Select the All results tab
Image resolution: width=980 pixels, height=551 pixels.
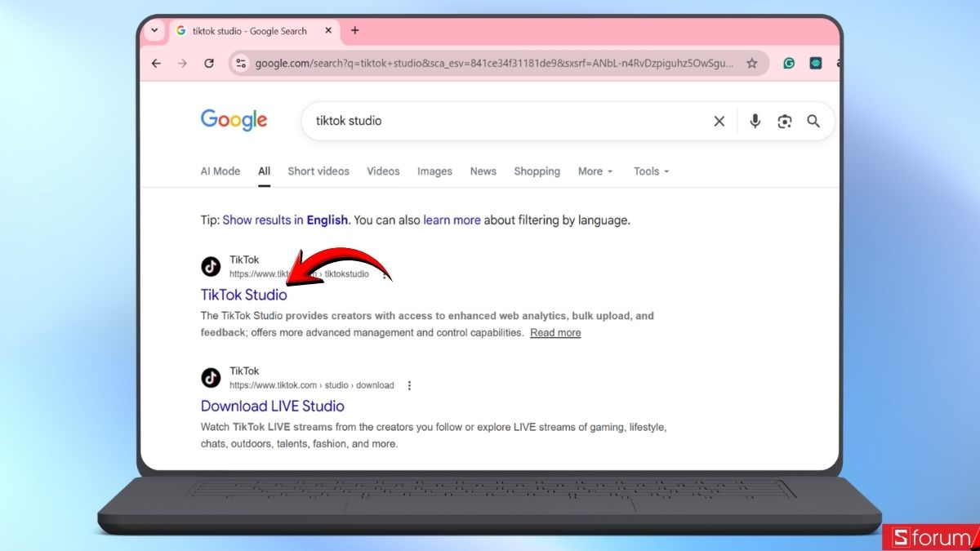(x=265, y=171)
